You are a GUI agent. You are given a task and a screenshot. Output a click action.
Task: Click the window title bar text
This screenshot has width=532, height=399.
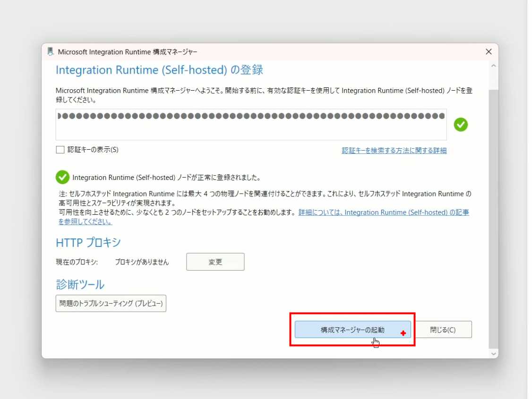coord(128,51)
